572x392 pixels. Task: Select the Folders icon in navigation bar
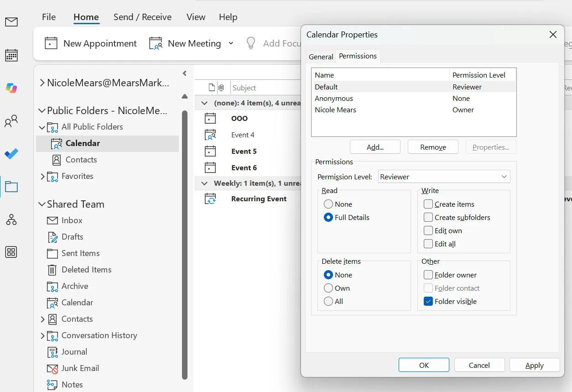(x=11, y=187)
